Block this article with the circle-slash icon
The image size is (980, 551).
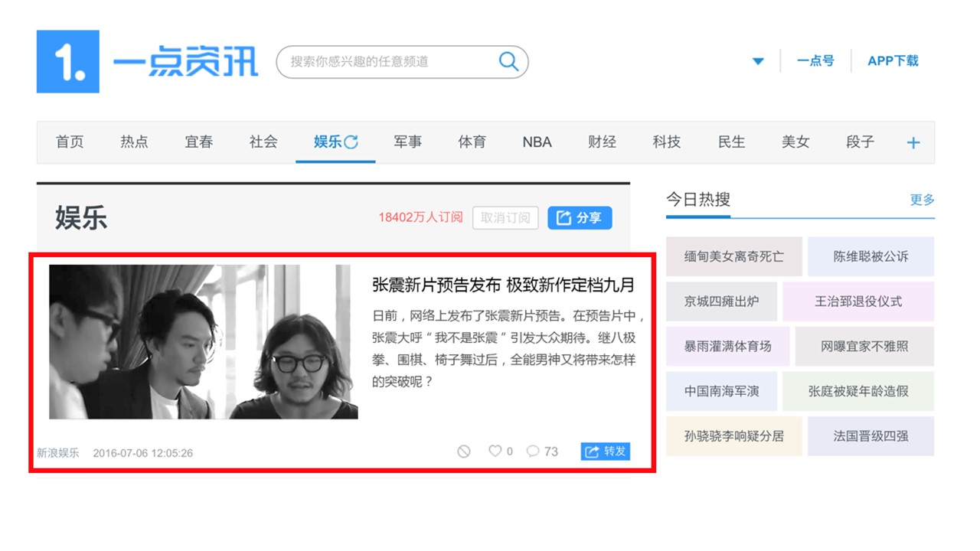pos(463,452)
